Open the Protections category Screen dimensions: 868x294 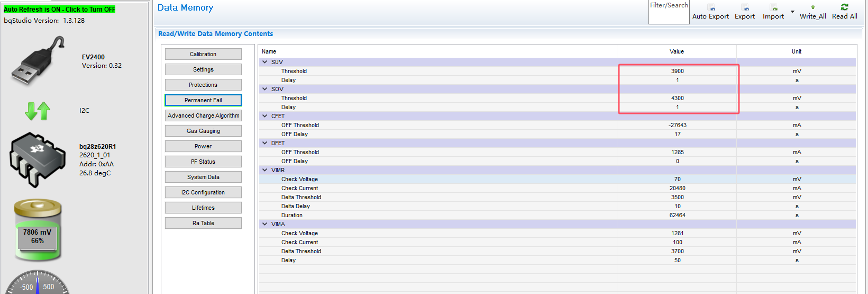pos(203,85)
